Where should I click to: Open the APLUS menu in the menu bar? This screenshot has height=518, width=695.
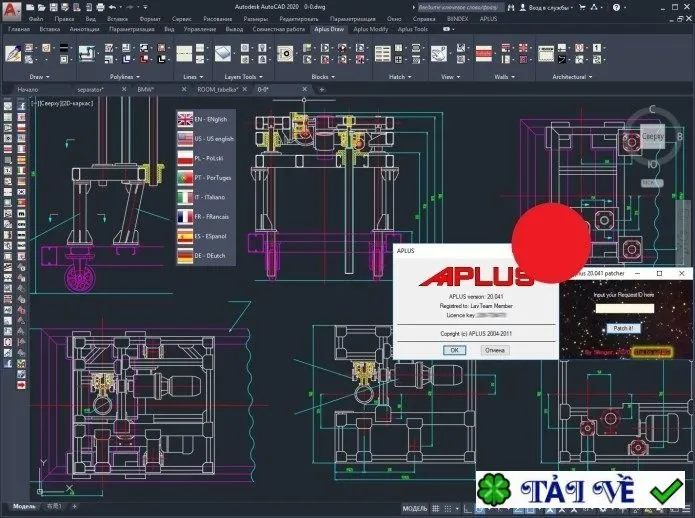[x=488, y=19]
